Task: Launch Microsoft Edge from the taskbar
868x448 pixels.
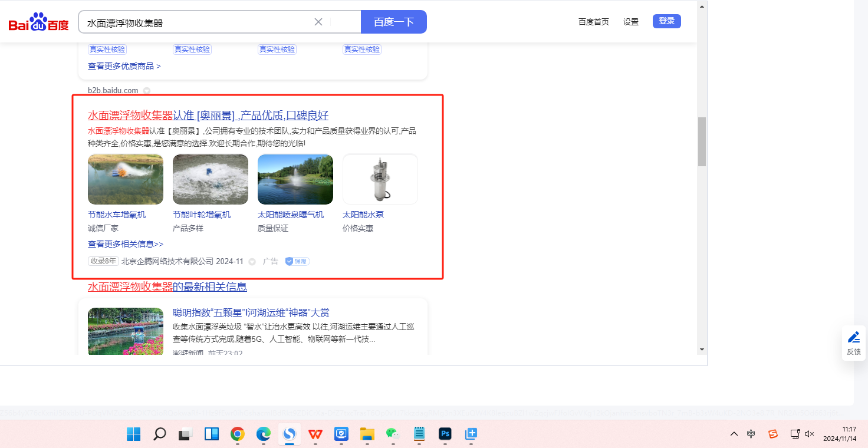Action: pyautogui.click(x=264, y=434)
